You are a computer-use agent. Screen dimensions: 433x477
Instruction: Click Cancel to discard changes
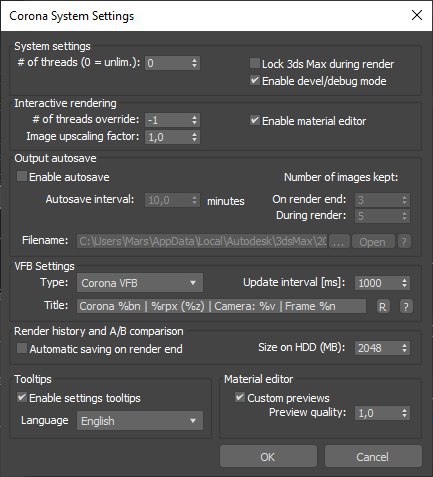[x=373, y=456]
